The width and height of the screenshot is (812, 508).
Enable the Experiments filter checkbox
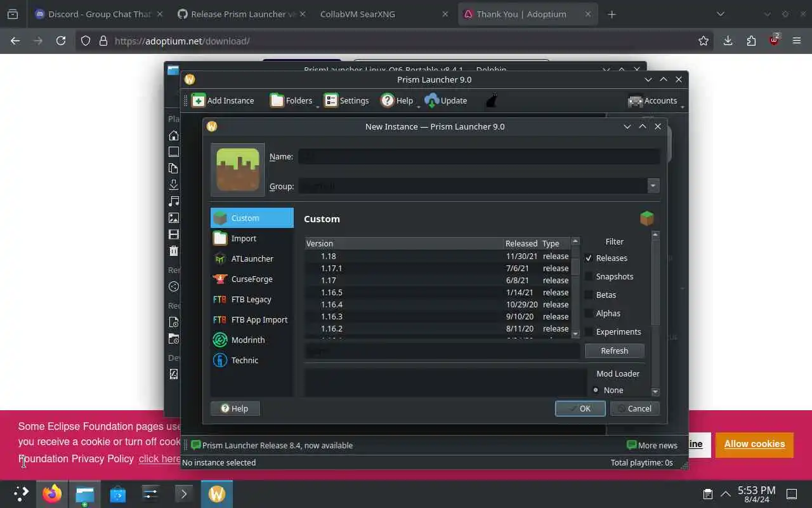tap(589, 331)
